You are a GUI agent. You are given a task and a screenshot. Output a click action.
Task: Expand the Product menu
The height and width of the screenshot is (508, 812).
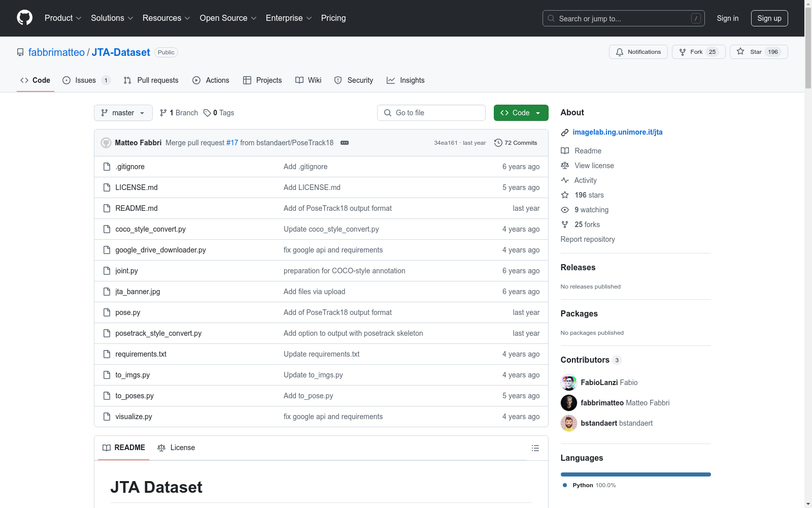coord(63,18)
